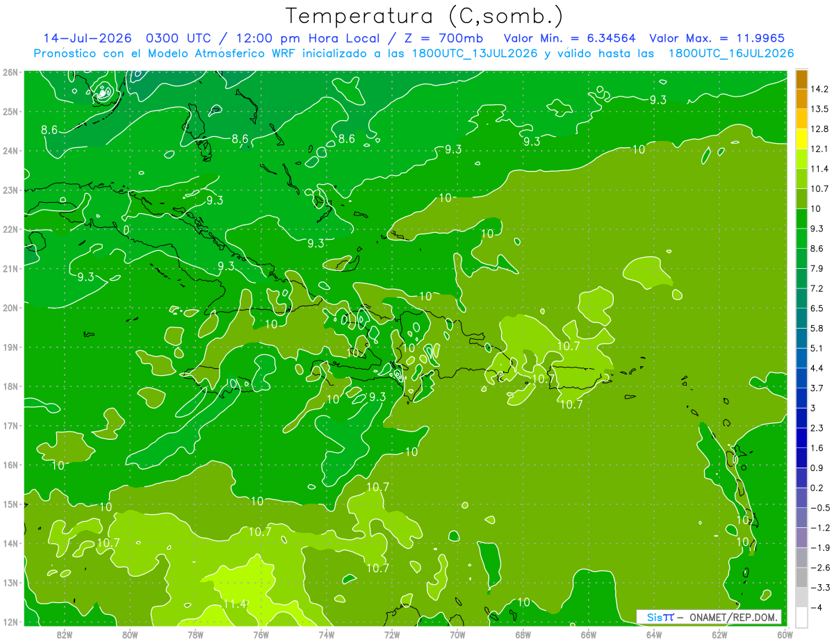Select valid-until time "1800UTC_16JUL2026"

[731, 53]
